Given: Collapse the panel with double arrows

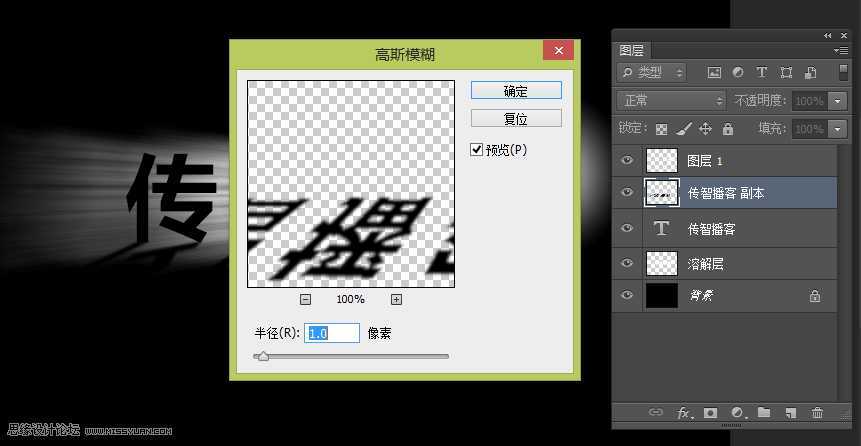Looking at the screenshot, I should [828, 35].
